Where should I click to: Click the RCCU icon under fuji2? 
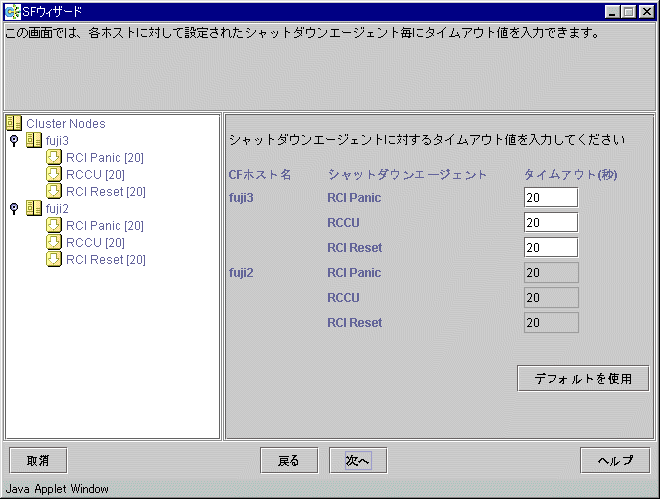53,242
